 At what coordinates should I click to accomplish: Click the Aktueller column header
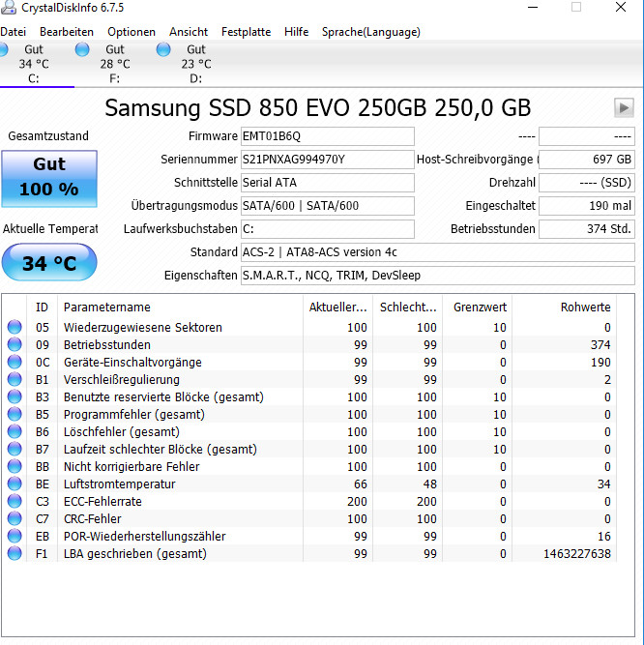[x=337, y=308]
